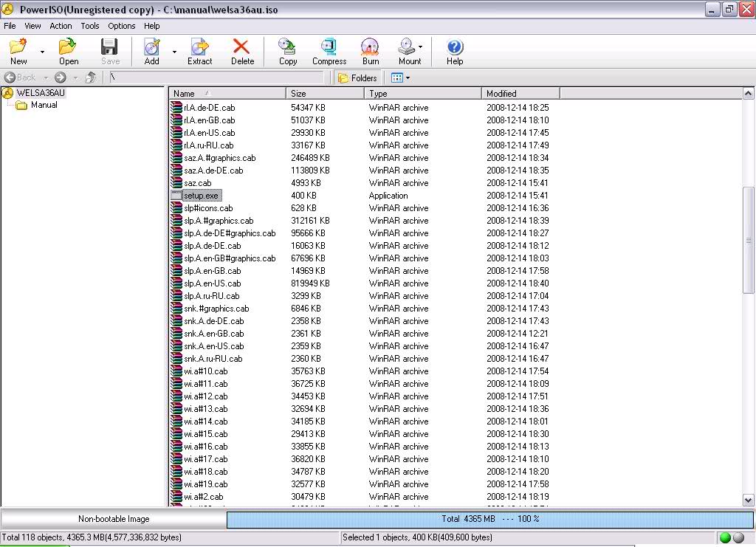Click the wi.a#10.cab archive icon
The height and width of the screenshot is (547, 756).
[x=176, y=371]
